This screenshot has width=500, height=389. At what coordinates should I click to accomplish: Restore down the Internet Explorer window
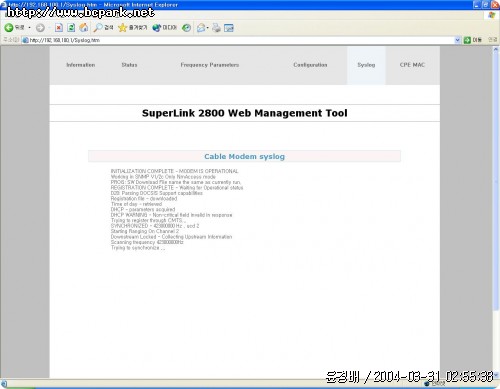(x=486, y=5)
